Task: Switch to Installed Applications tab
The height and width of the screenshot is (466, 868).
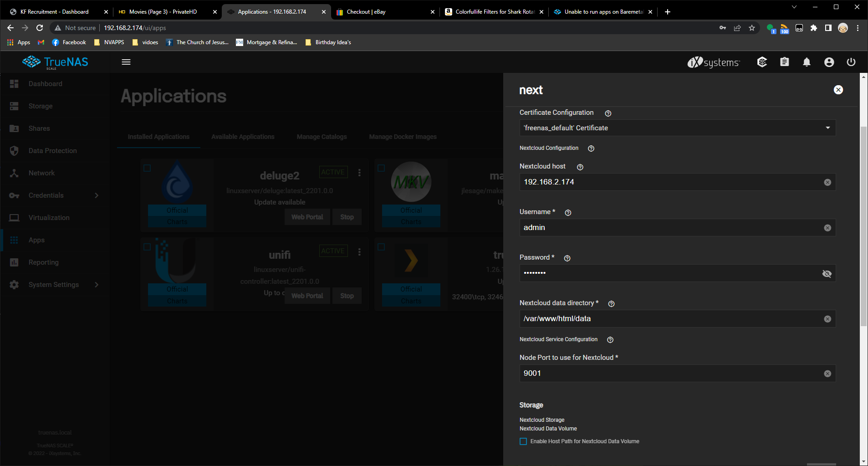Action: point(158,137)
